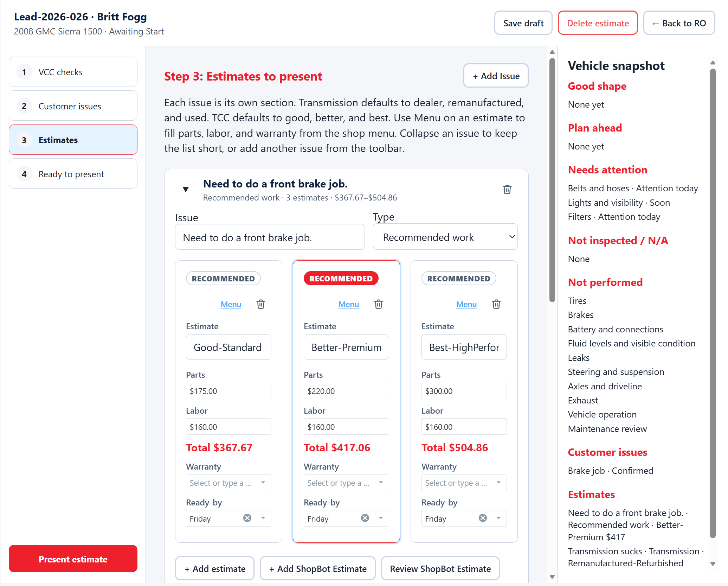The height and width of the screenshot is (586, 728).
Task: Toggle Recommended badge on Good-Standard estimate
Action: click(x=223, y=279)
